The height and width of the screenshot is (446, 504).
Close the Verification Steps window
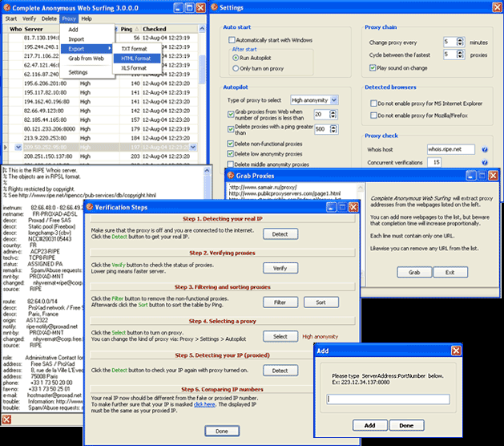pos(353,207)
